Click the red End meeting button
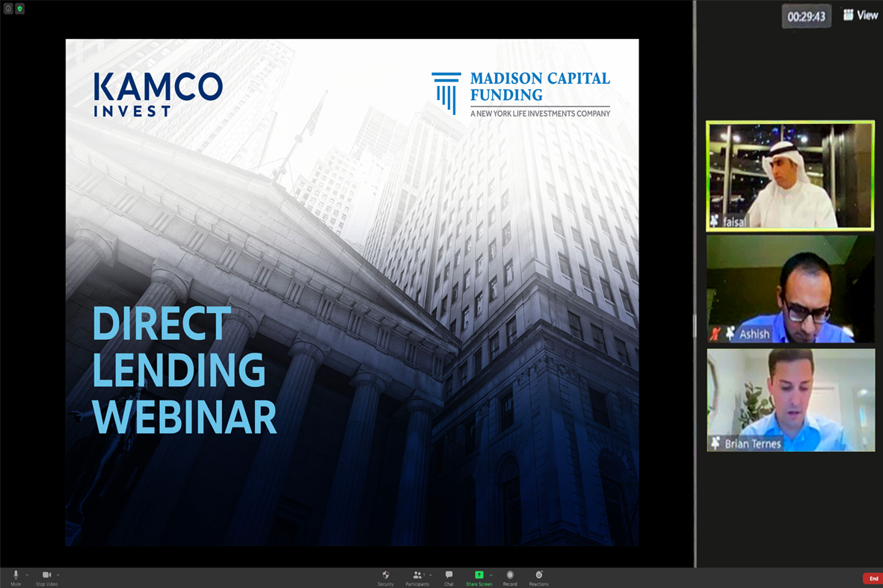Viewport: 883px width, 588px height. pyautogui.click(x=873, y=578)
